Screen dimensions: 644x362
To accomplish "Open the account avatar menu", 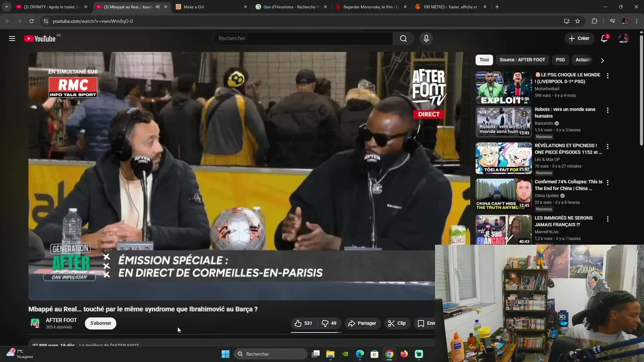I will (x=623, y=39).
